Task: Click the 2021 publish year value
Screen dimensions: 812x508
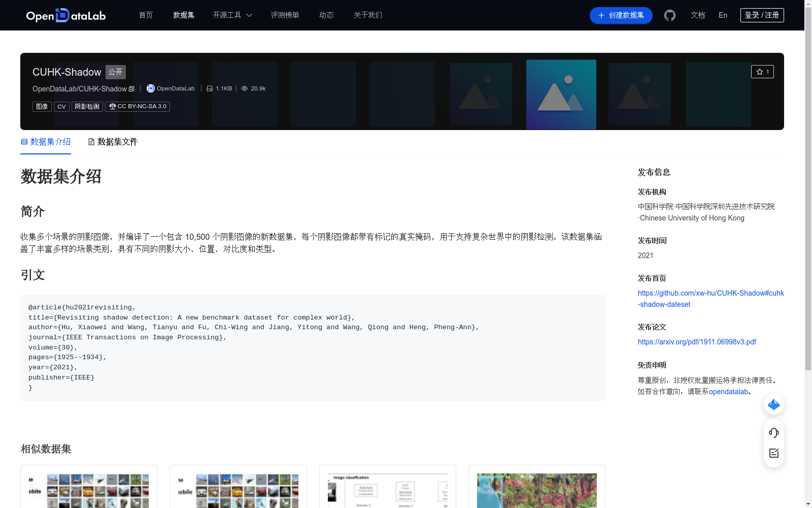Action: pyautogui.click(x=646, y=256)
